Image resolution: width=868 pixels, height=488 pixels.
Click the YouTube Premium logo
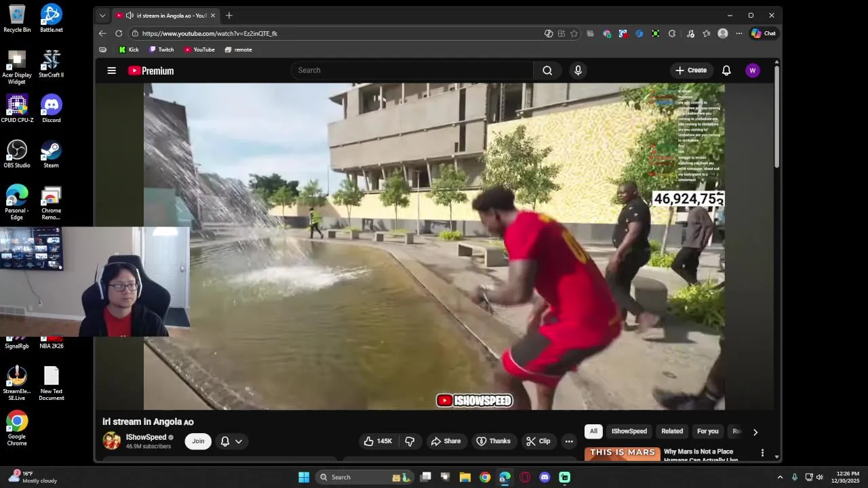(x=151, y=70)
